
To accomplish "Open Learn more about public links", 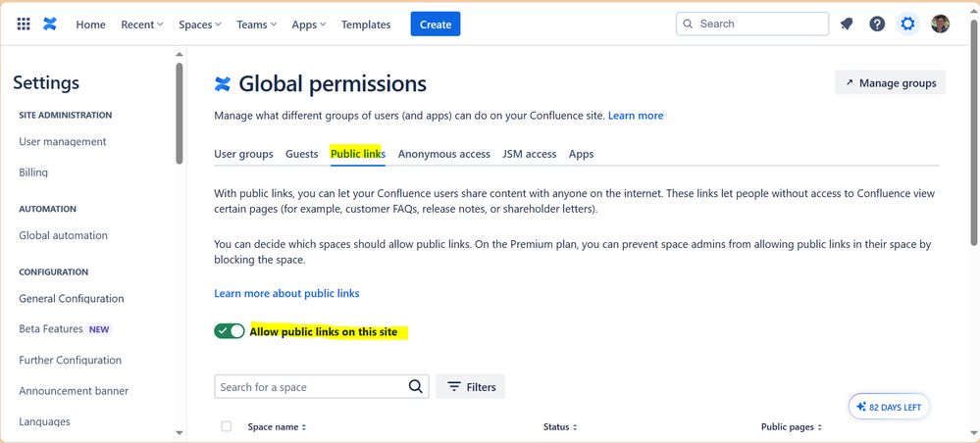I will point(286,293).
